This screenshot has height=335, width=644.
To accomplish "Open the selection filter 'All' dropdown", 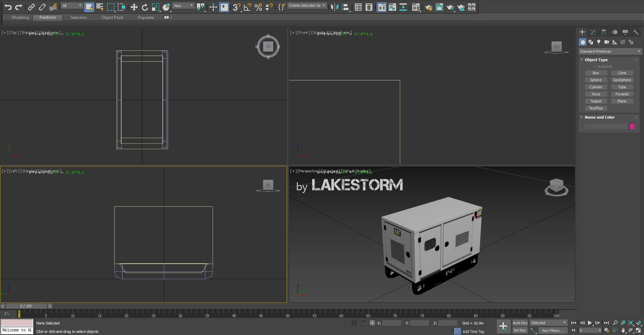I will point(72,6).
